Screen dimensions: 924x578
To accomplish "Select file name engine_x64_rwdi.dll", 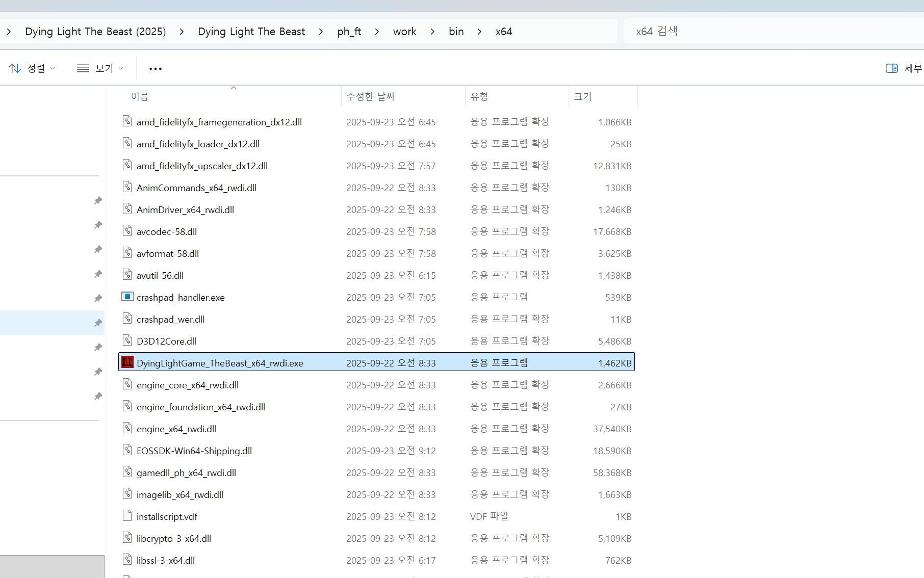I will pos(176,429).
